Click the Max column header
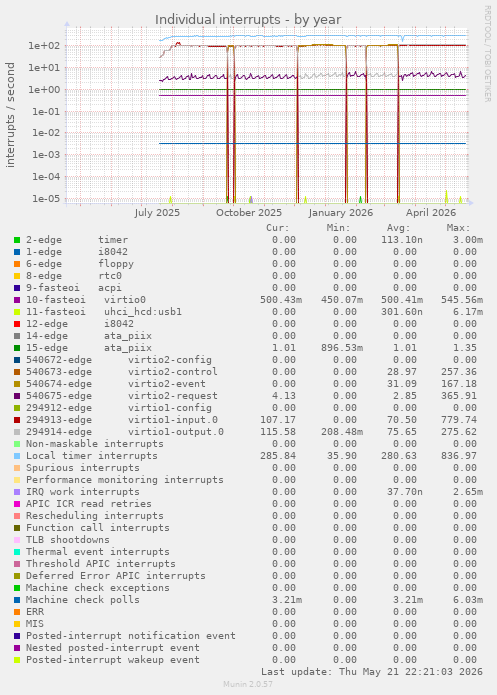This screenshot has width=497, height=695. 458,228
